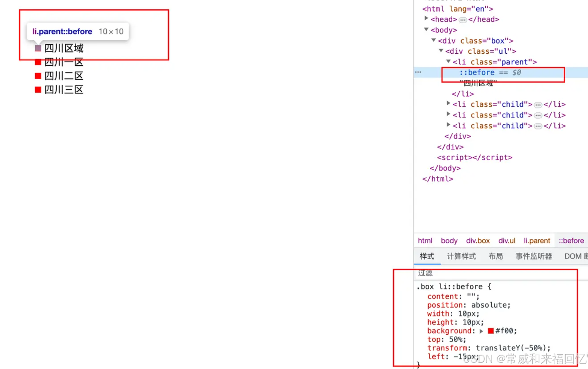Screen dimensions: 588x369
Task: Focus the 过滤 styles filter field
Action: tap(501, 273)
